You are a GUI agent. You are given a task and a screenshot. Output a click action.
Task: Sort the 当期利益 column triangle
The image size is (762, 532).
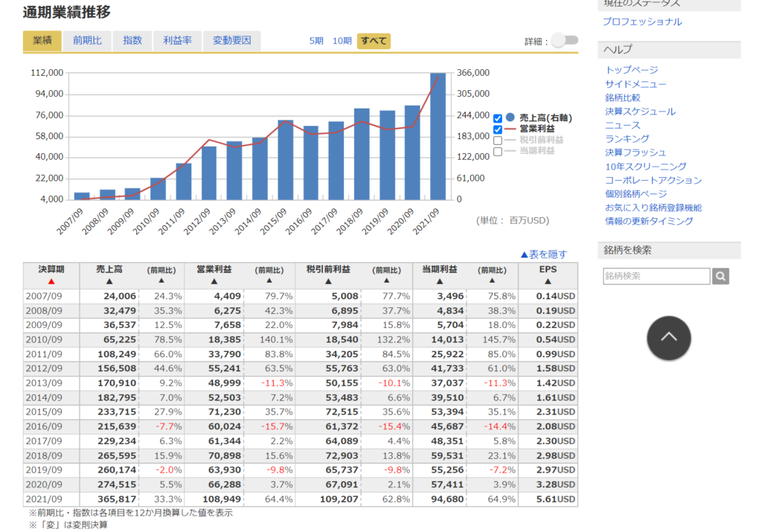pos(440,281)
